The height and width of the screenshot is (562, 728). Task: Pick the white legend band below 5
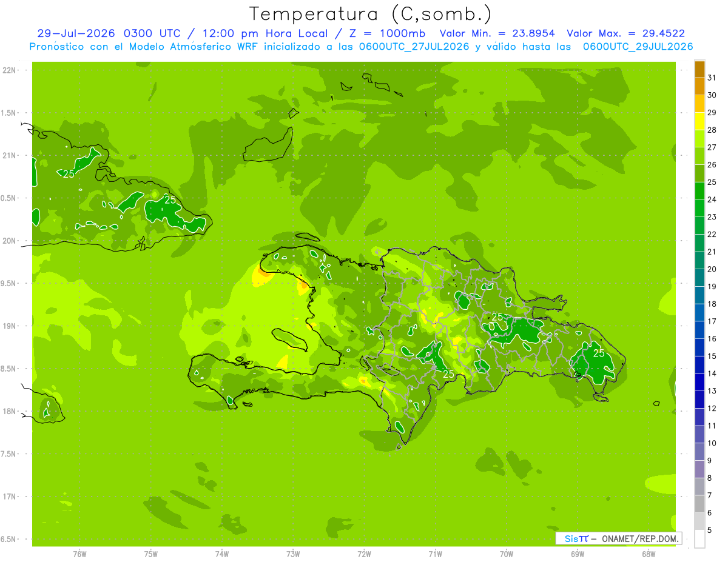click(x=700, y=539)
